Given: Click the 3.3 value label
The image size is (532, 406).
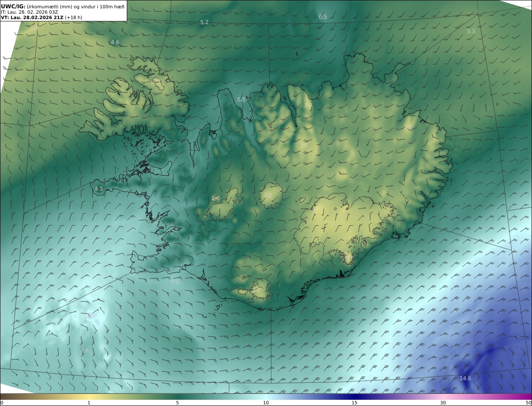Looking at the screenshot, I should click(x=470, y=32).
